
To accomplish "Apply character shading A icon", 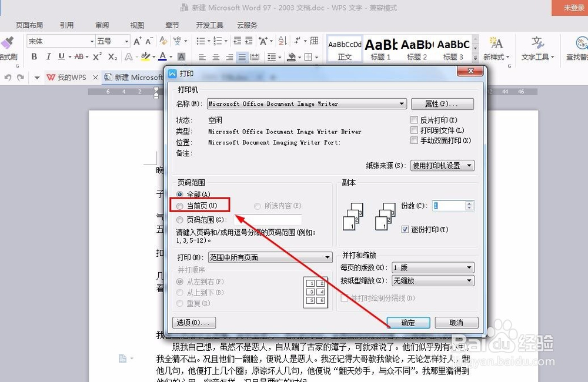I will tap(181, 56).
